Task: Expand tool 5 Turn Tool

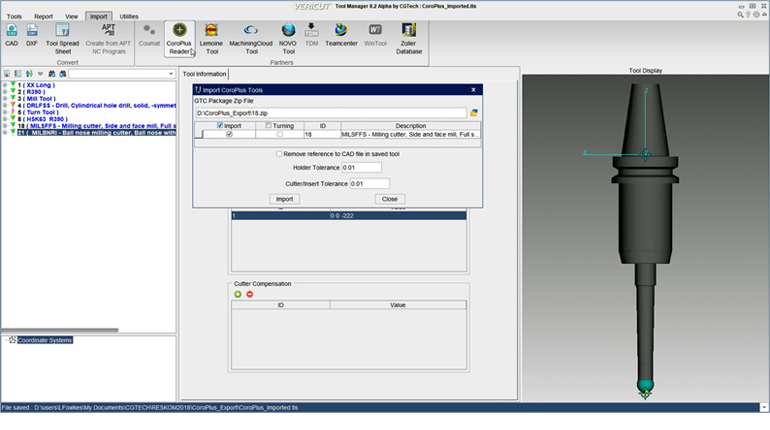Action: point(5,112)
